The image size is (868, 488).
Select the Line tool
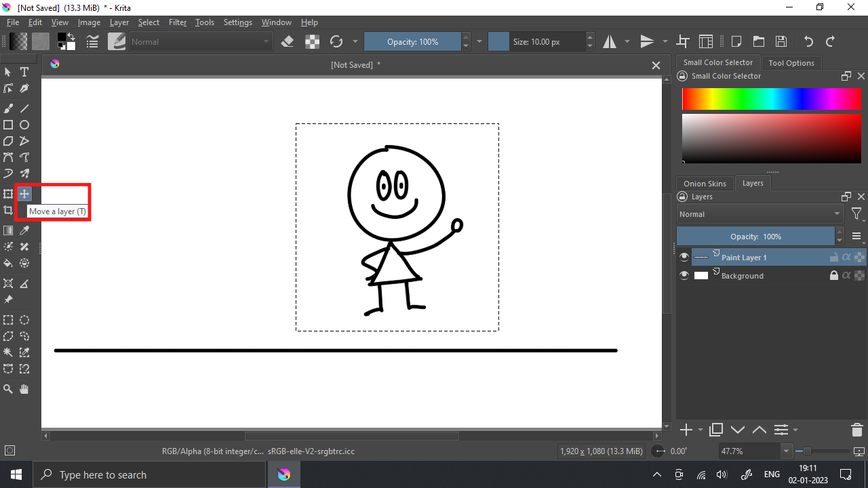pos(24,108)
